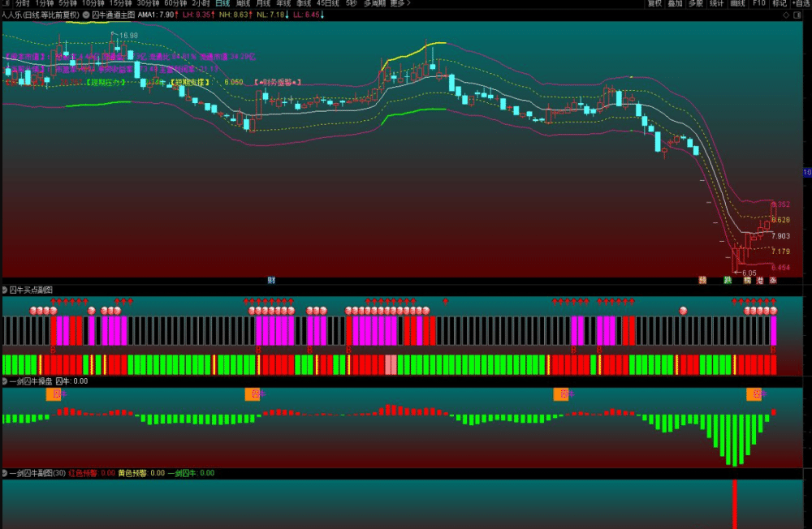This screenshot has height=529, width=812.
Task: Expand 囚牛买点副图 indicator menu
Action: [5, 290]
